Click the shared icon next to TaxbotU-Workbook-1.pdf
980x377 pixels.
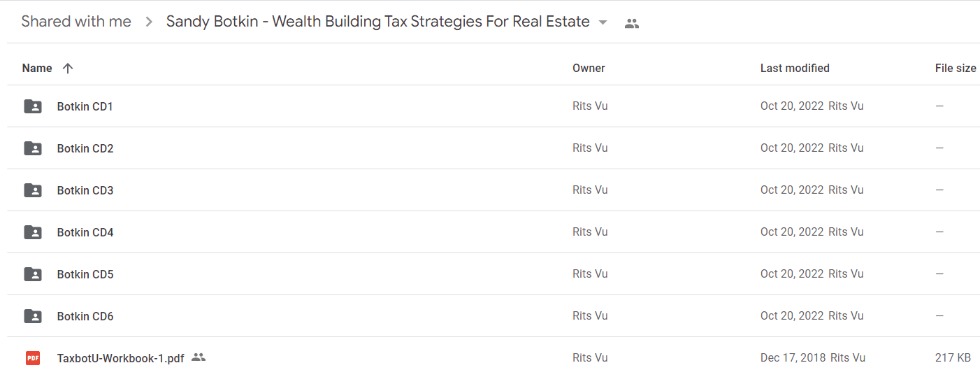pos(199,357)
